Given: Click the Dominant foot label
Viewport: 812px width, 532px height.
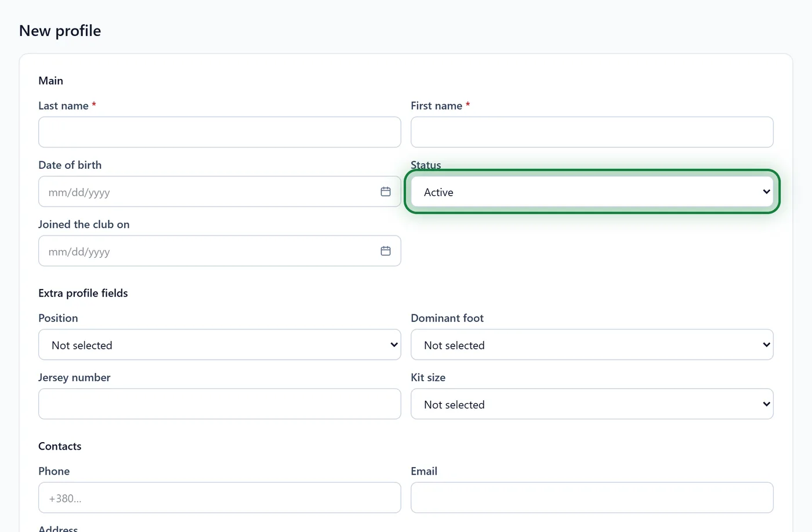Looking at the screenshot, I should pos(447,318).
